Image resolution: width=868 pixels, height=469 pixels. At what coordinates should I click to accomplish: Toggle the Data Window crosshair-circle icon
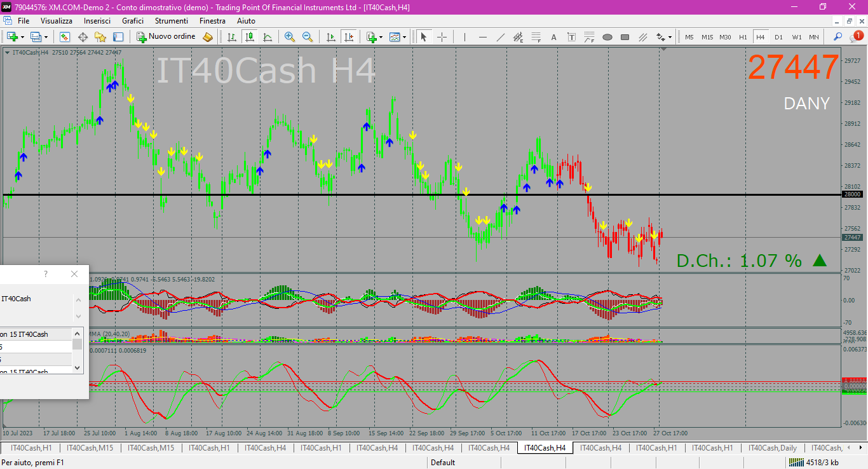[x=83, y=37]
